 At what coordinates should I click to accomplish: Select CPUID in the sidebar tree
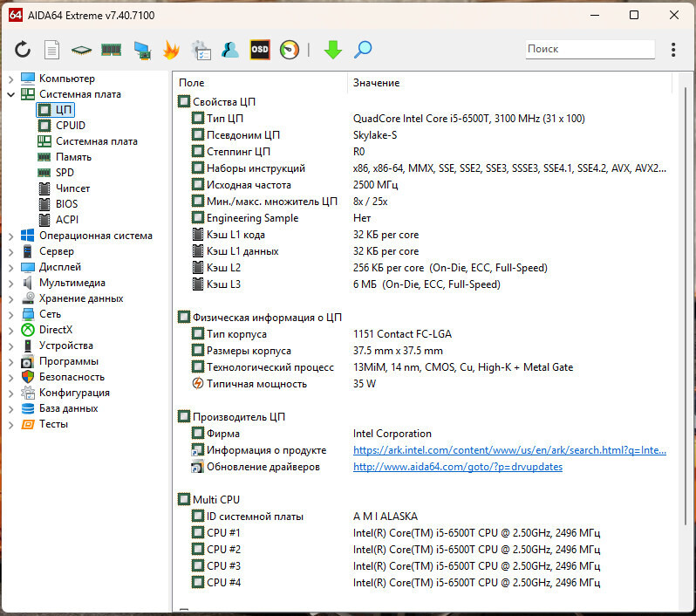(x=70, y=126)
